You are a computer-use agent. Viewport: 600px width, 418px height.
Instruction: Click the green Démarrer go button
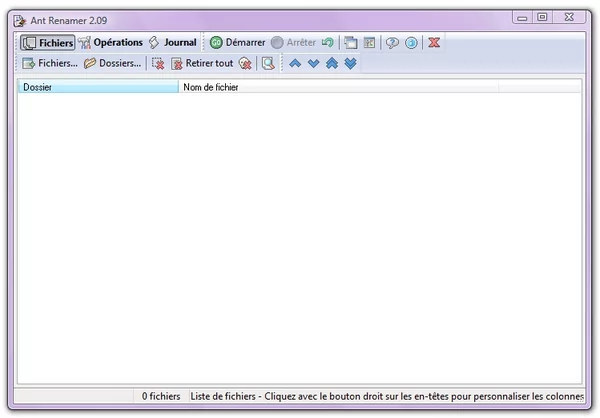(x=237, y=42)
